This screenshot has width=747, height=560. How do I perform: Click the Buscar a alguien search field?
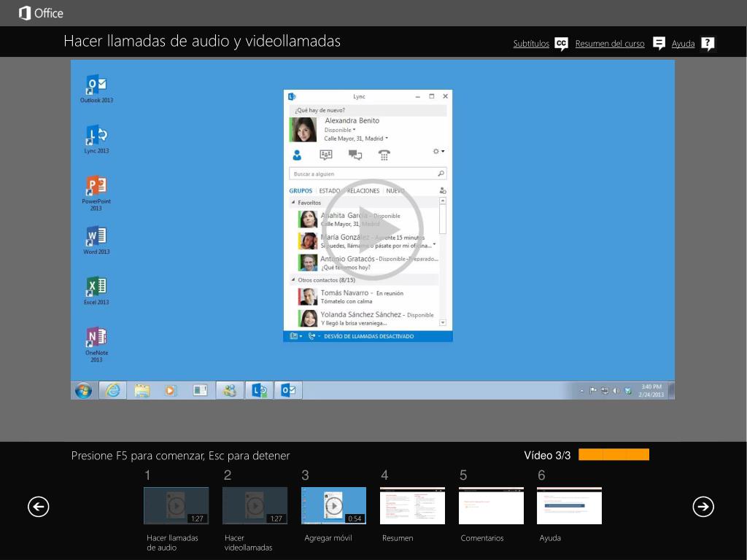(x=368, y=174)
